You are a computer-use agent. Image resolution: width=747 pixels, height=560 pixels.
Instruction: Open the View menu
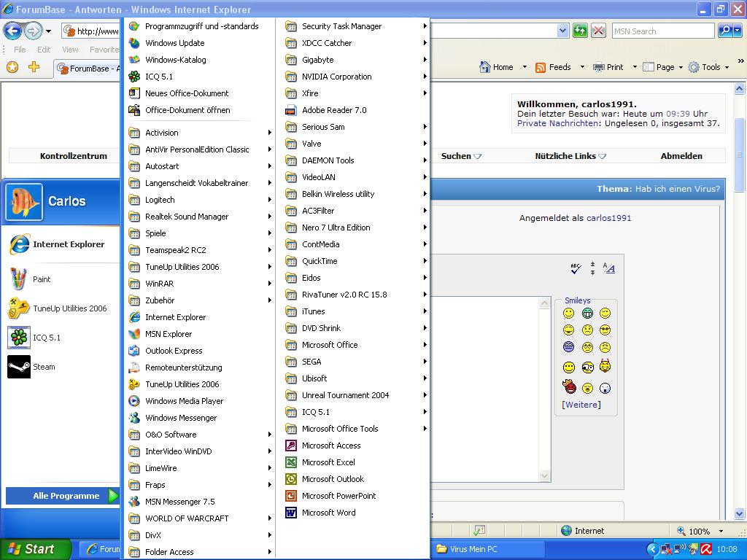(x=70, y=50)
